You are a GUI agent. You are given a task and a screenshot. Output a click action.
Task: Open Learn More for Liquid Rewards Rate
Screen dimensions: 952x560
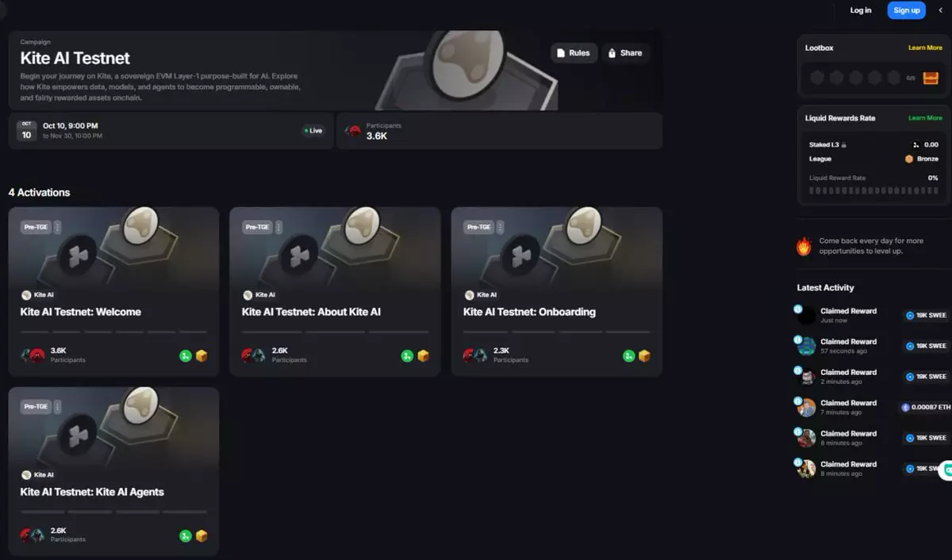click(925, 118)
